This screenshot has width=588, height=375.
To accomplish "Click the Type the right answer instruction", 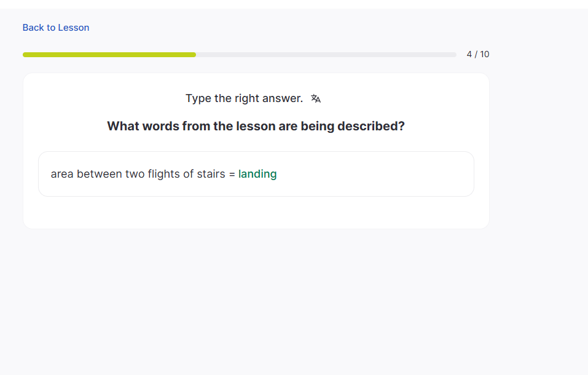I will (244, 98).
